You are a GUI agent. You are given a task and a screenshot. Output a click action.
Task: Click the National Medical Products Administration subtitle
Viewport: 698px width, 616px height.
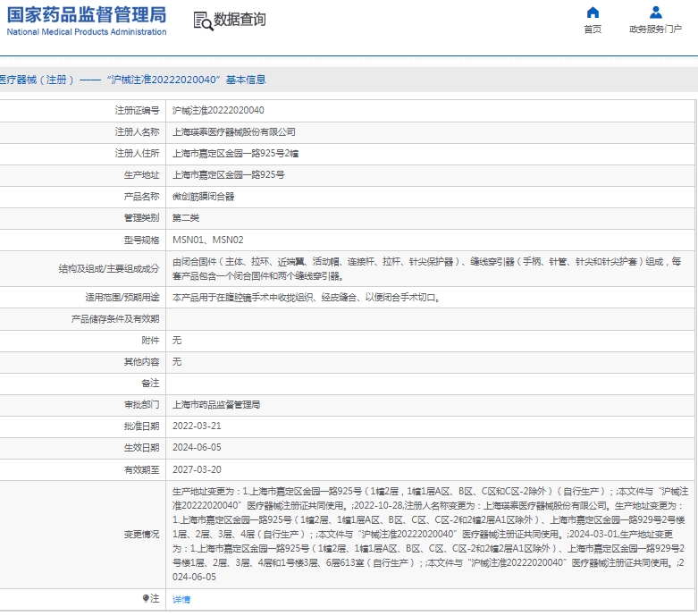tap(87, 32)
